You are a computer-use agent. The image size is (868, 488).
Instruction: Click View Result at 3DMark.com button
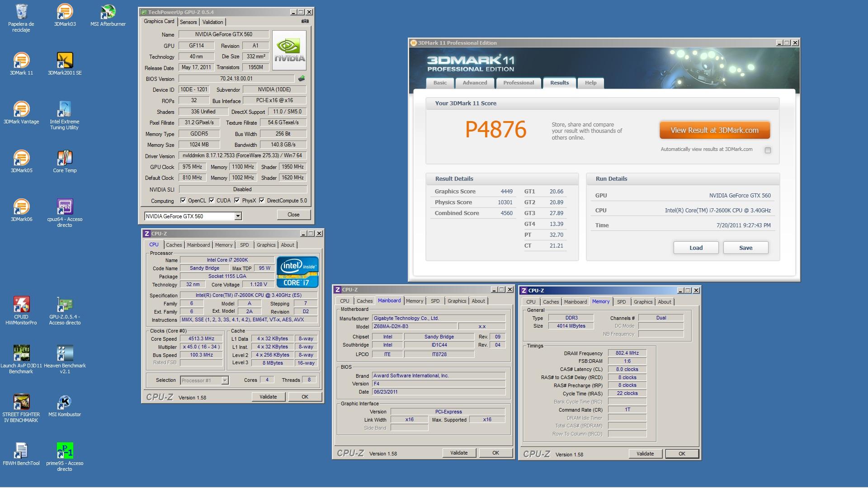(x=715, y=130)
